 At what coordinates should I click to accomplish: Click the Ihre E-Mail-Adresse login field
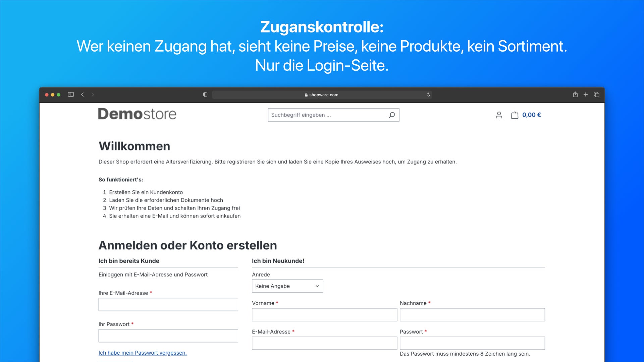click(x=168, y=304)
